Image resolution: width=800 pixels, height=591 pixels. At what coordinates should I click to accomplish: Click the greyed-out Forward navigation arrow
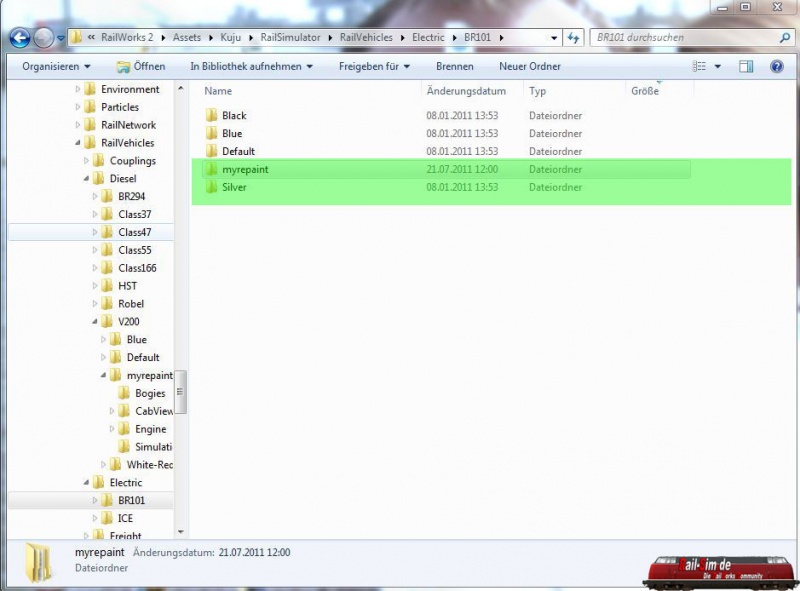pos(44,38)
